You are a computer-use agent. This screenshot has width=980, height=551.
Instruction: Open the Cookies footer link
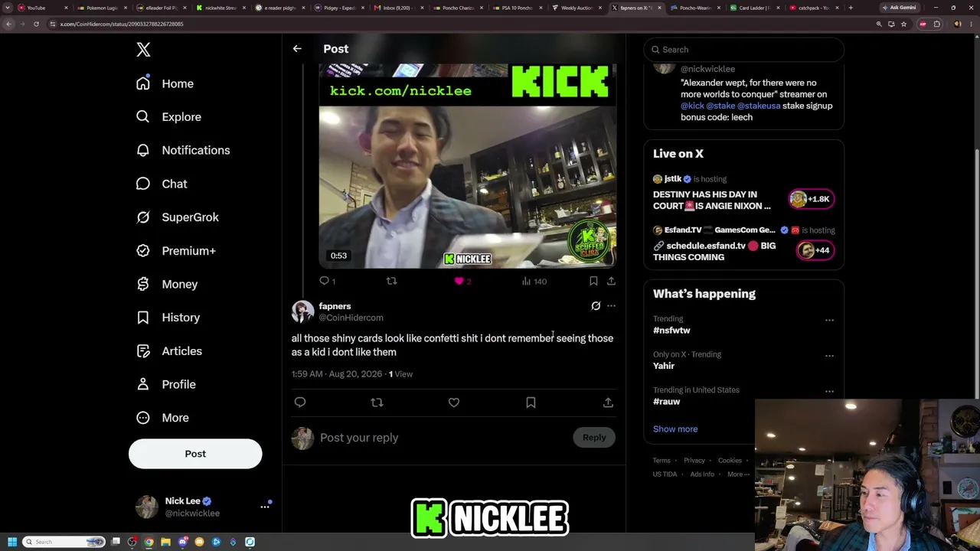click(730, 461)
